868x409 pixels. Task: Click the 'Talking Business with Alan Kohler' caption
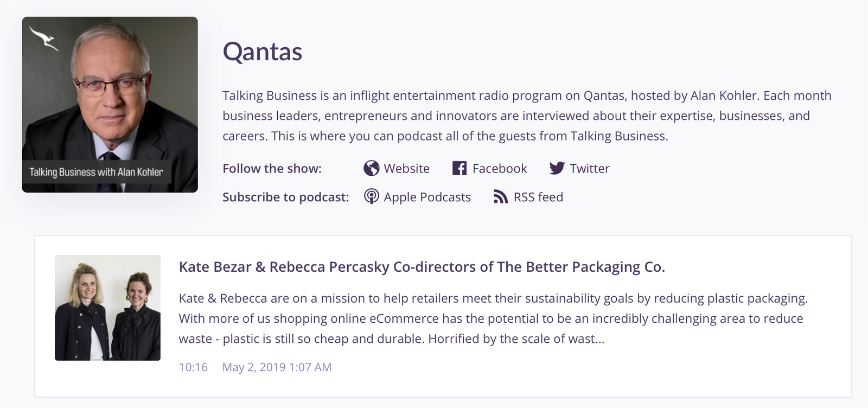tap(96, 172)
